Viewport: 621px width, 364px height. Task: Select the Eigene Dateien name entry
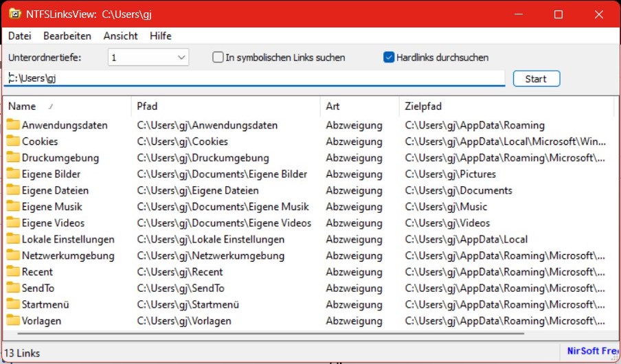tap(55, 190)
